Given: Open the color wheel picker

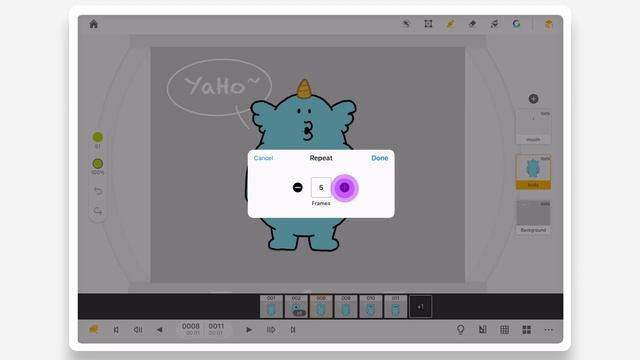Looking at the screenshot, I should 516,24.
